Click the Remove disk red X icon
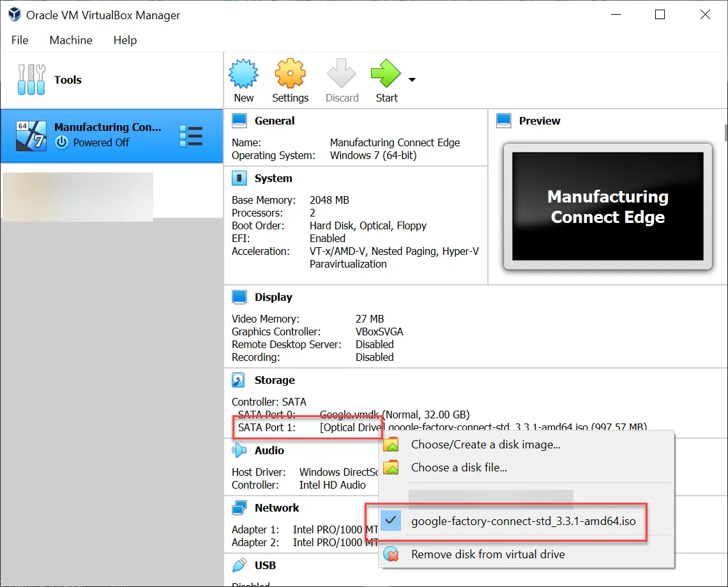 pos(391,554)
